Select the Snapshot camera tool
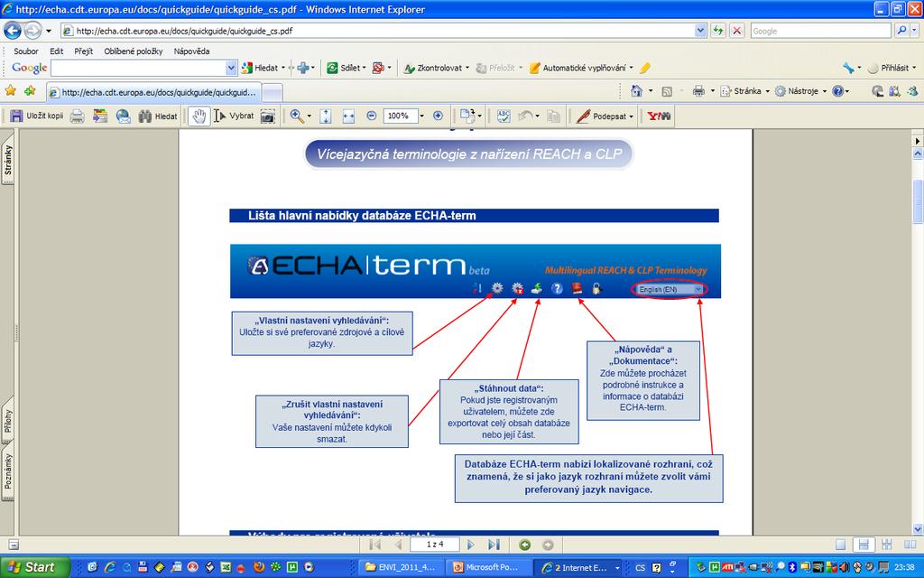Image resolution: width=924 pixels, height=578 pixels. pos(267,117)
